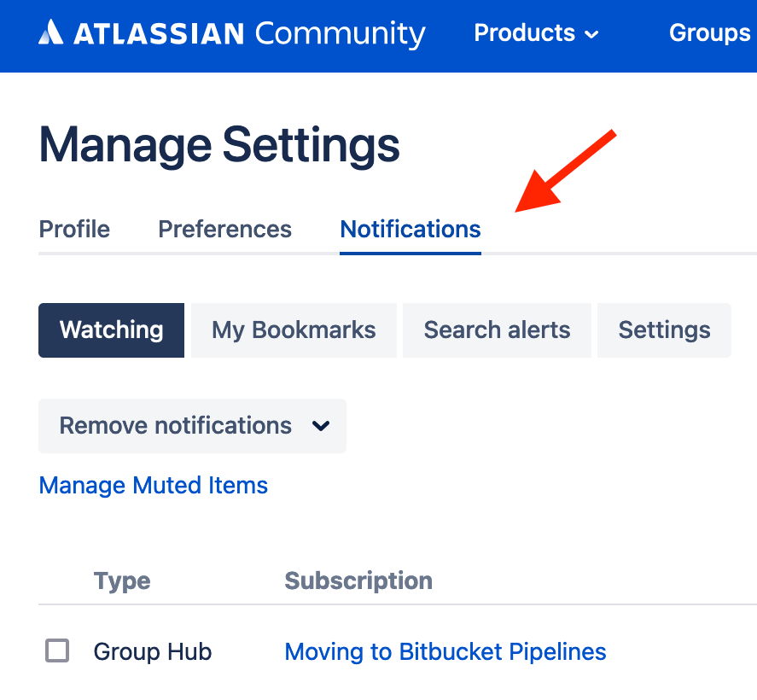Check the Group Hub subscription checkbox
757x700 pixels.
(57, 650)
